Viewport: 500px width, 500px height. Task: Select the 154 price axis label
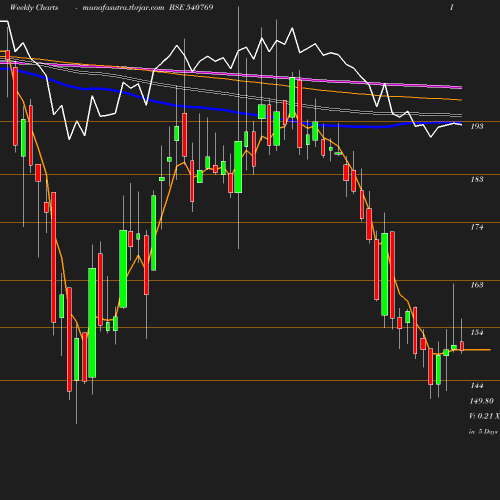pos(477,332)
